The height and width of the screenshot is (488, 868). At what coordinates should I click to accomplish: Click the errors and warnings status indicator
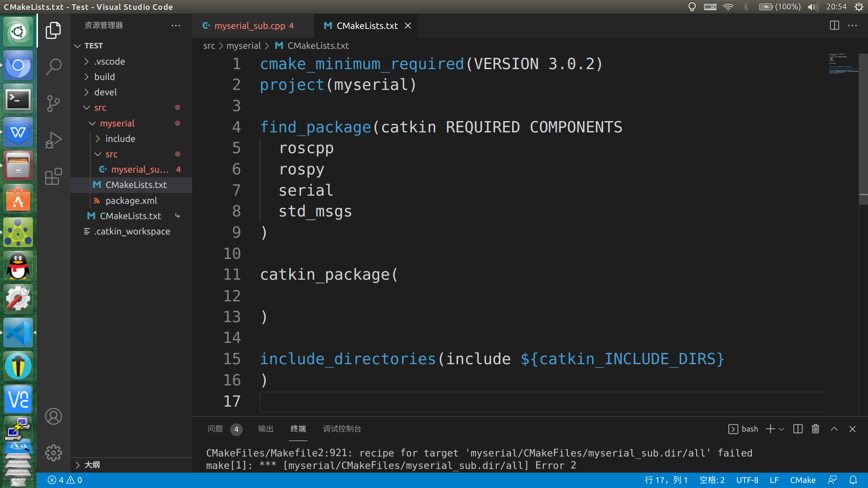(65, 480)
